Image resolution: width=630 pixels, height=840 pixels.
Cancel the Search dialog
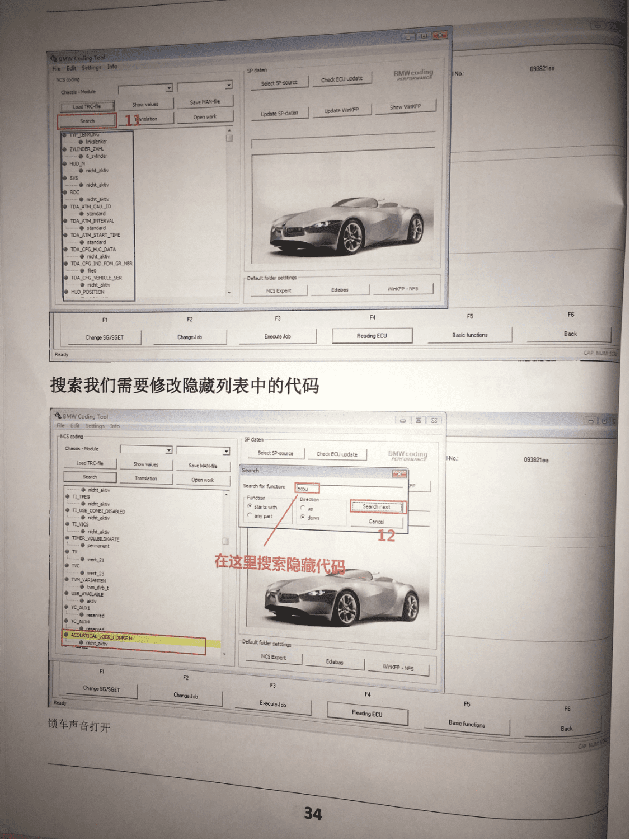tap(378, 522)
